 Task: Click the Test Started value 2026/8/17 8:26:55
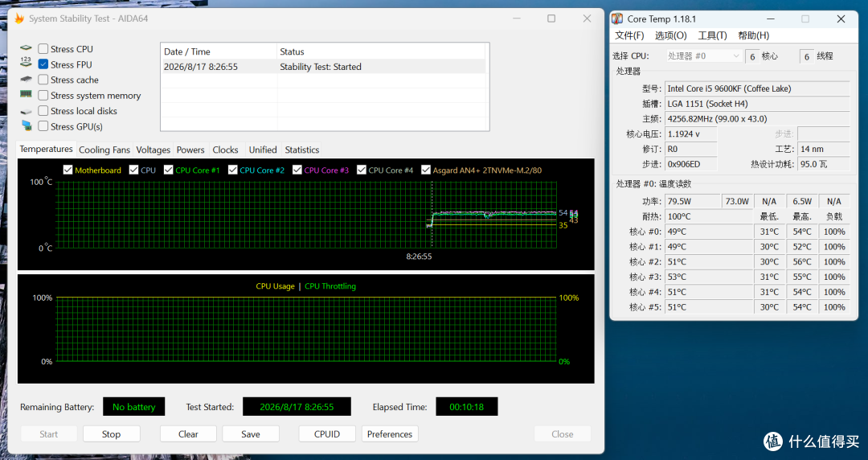coord(297,407)
